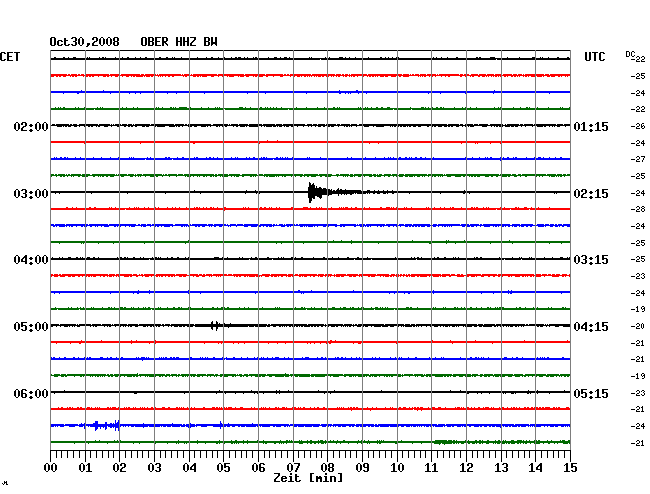This screenshot has width=650, height=494.
Task: Select minute 08 on the time axis
Action: [x=327, y=467]
